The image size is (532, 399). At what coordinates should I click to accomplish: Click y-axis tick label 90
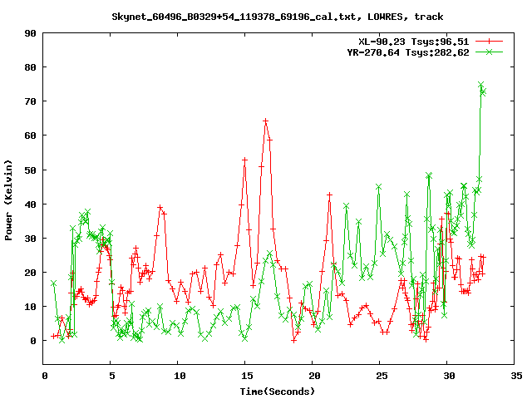[30, 33]
